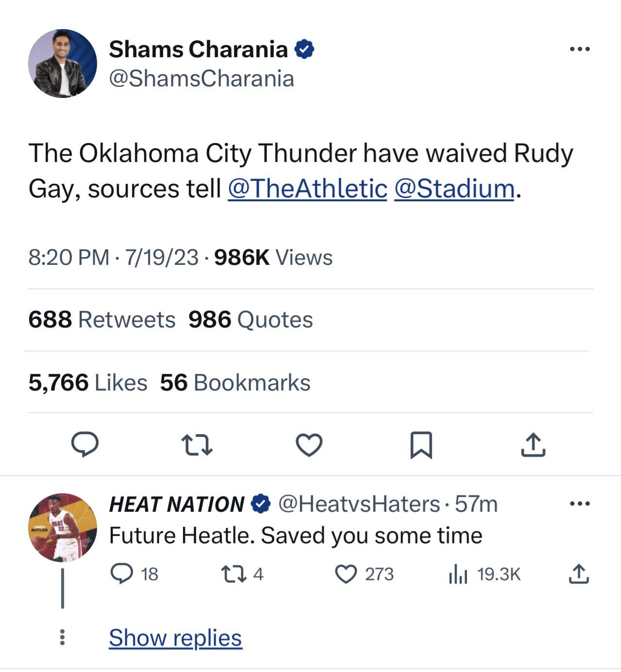Screen dimensions: 621x672
Task: Like the main tweet with heart icon
Action: (x=309, y=444)
